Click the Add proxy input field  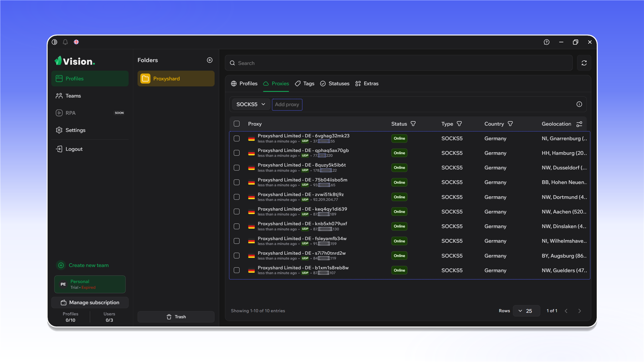pyautogui.click(x=287, y=104)
